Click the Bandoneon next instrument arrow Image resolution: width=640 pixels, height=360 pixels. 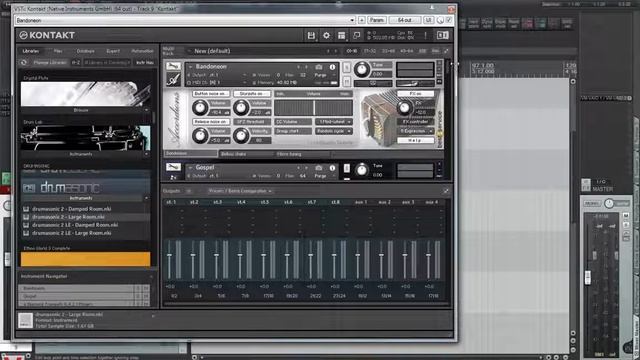coord(307,67)
